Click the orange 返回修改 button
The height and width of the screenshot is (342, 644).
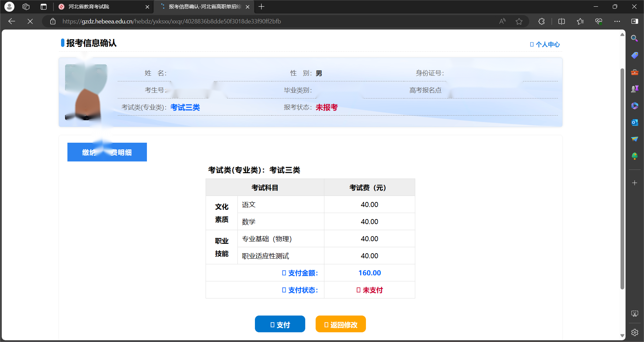click(340, 324)
